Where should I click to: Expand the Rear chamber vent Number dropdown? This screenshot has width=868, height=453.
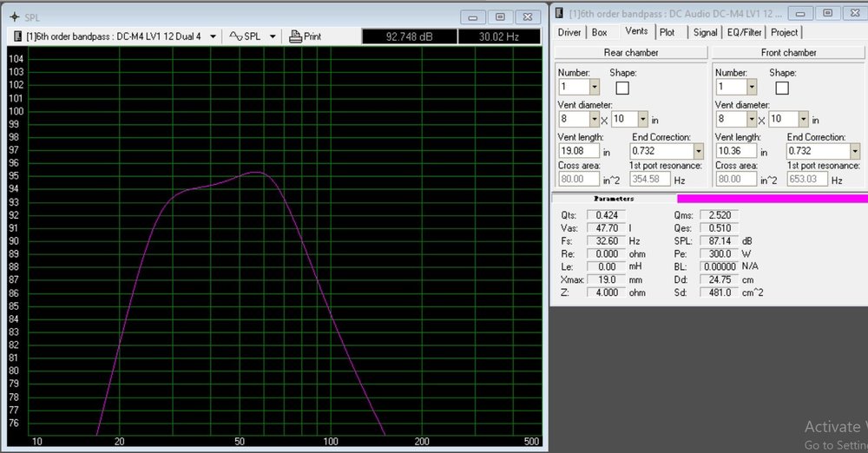click(x=594, y=87)
